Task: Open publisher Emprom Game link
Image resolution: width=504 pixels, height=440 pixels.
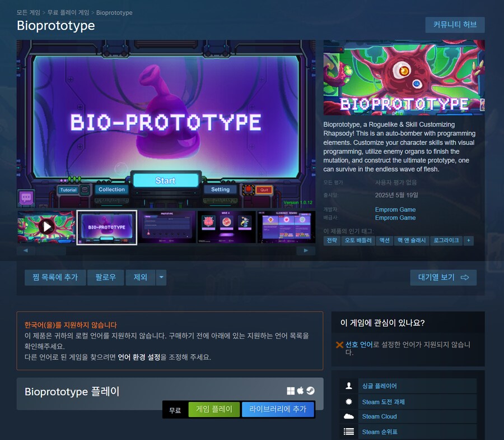Action: (x=395, y=217)
